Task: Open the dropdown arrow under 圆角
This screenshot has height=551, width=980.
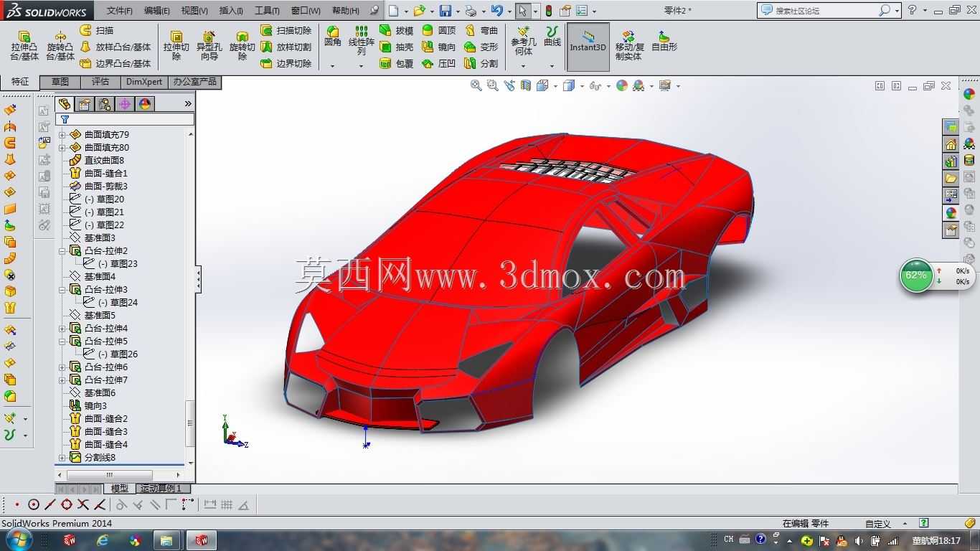Action: (332, 66)
